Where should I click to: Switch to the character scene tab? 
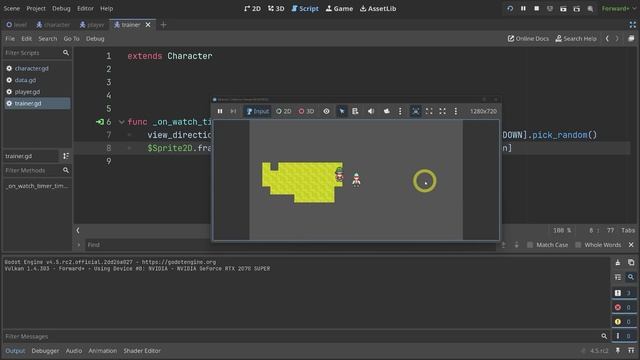click(53, 25)
